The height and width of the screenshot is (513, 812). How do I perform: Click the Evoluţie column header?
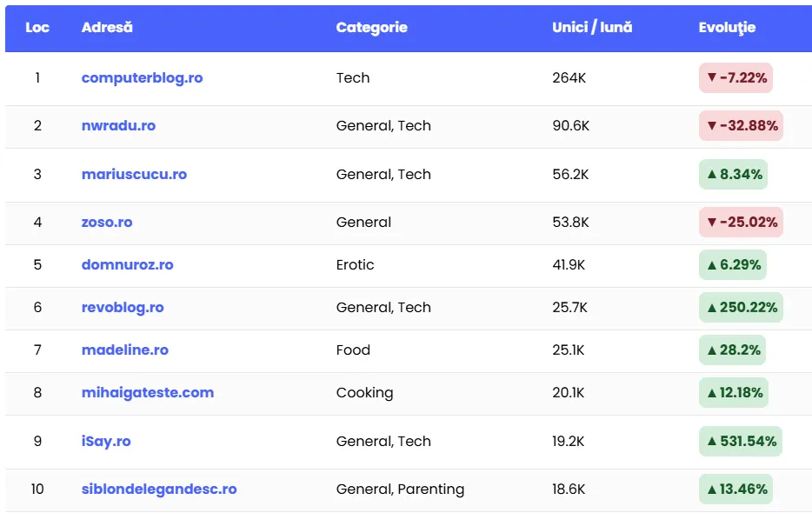(x=727, y=27)
